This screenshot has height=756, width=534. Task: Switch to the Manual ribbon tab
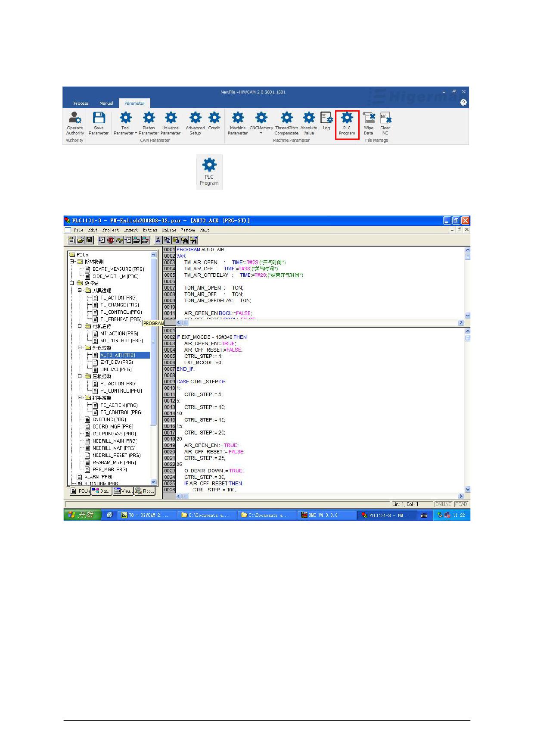[106, 103]
